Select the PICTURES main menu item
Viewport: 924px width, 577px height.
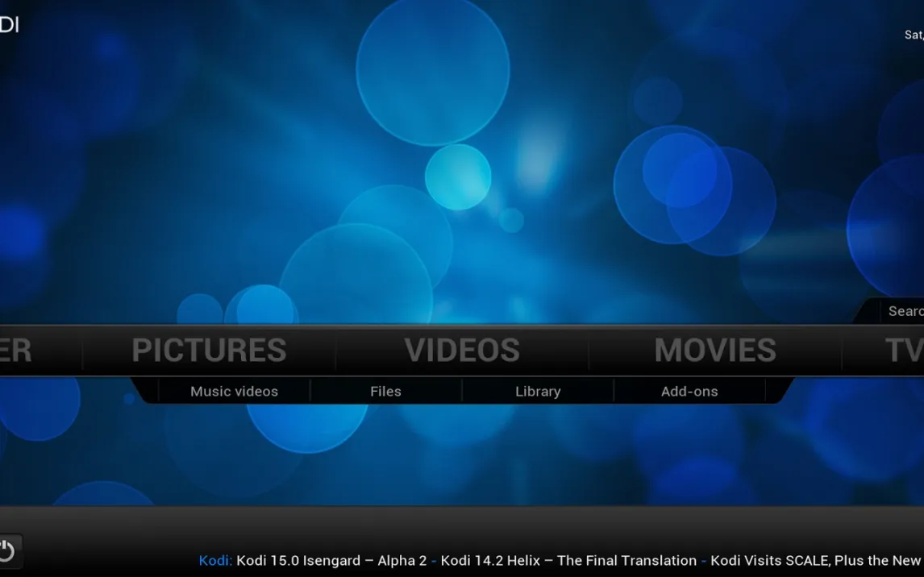tap(209, 351)
